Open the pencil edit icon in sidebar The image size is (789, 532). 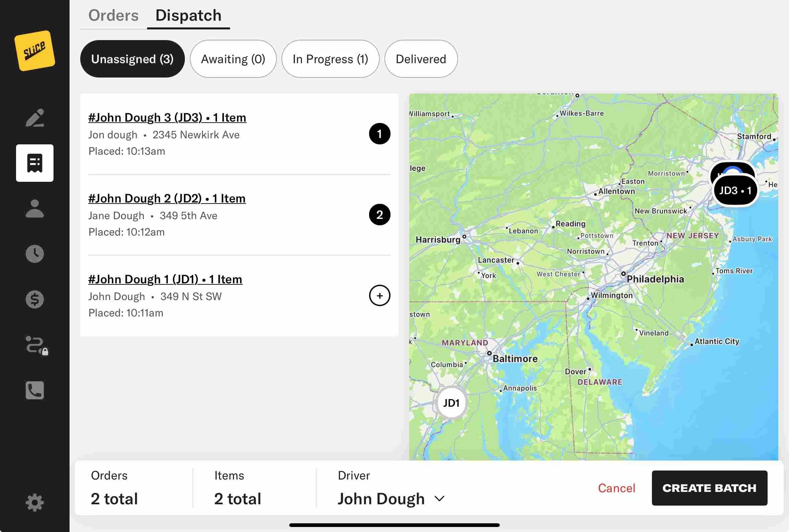(x=35, y=118)
